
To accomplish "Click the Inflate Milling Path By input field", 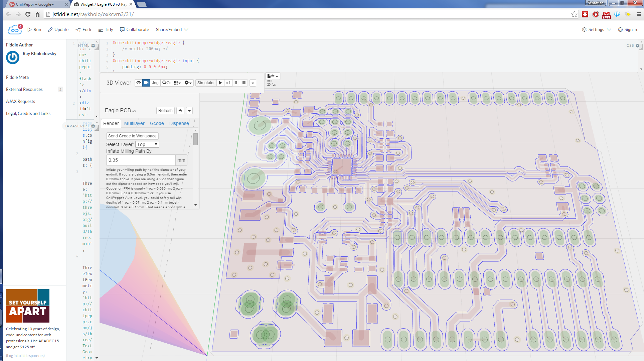I will pyautogui.click(x=141, y=160).
